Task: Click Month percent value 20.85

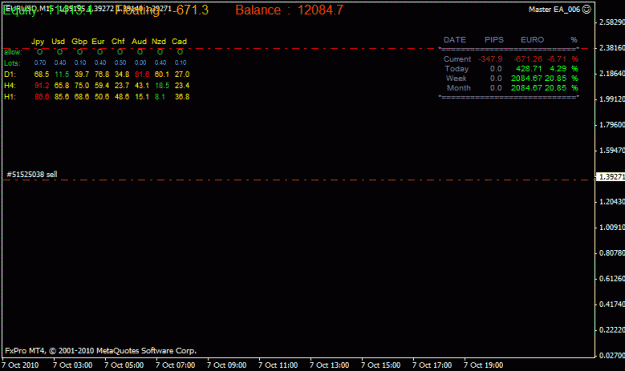Action: (x=556, y=88)
